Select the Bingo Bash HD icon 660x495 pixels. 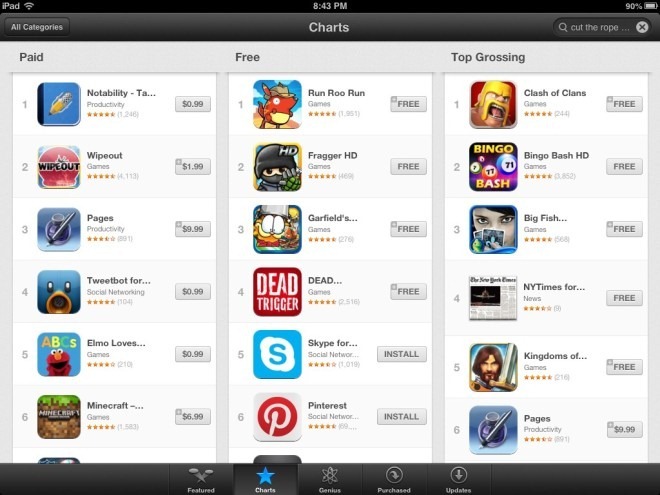pyautogui.click(x=493, y=167)
